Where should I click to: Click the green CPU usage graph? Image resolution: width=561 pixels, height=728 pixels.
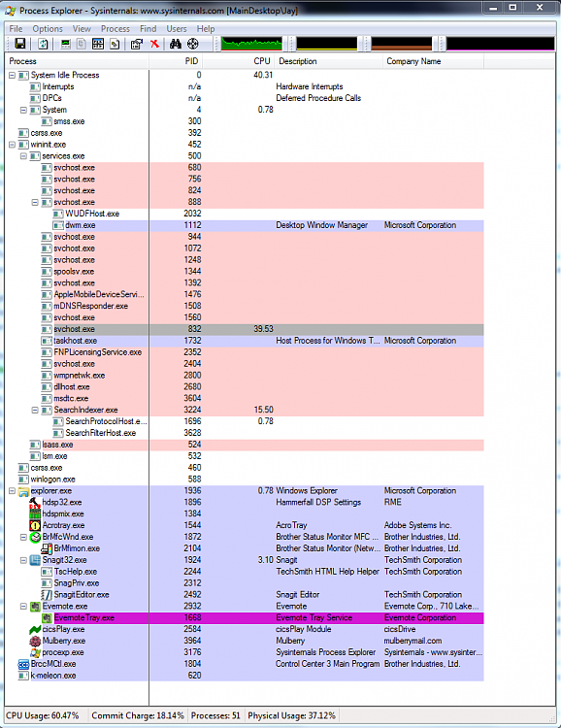pyautogui.click(x=251, y=44)
